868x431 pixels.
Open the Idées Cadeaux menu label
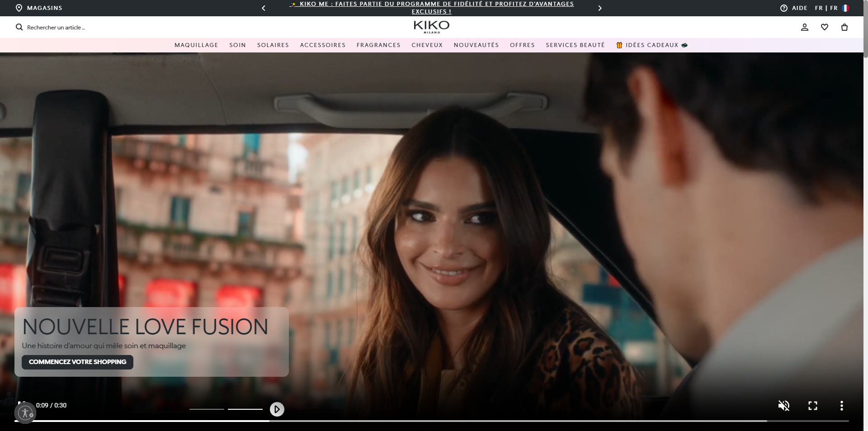(x=652, y=45)
